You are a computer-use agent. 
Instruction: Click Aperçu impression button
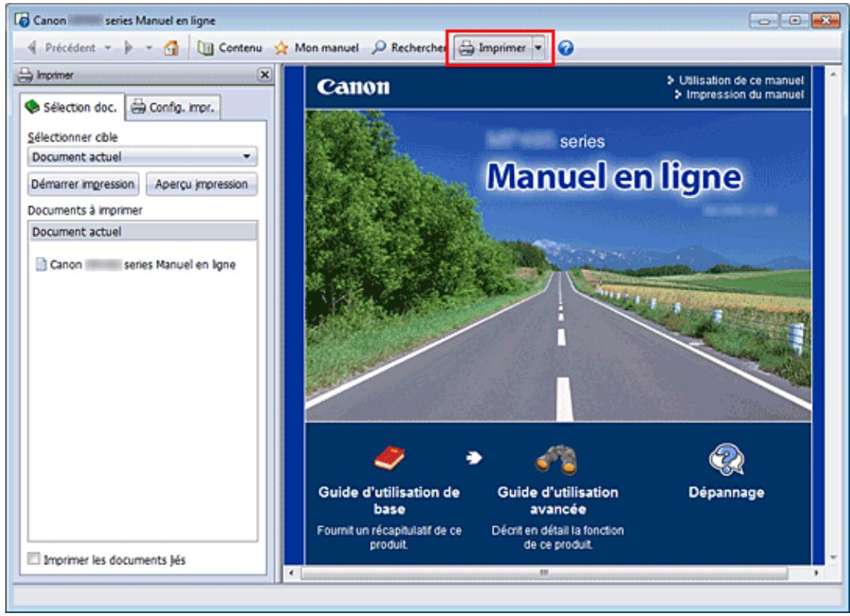[x=201, y=184]
